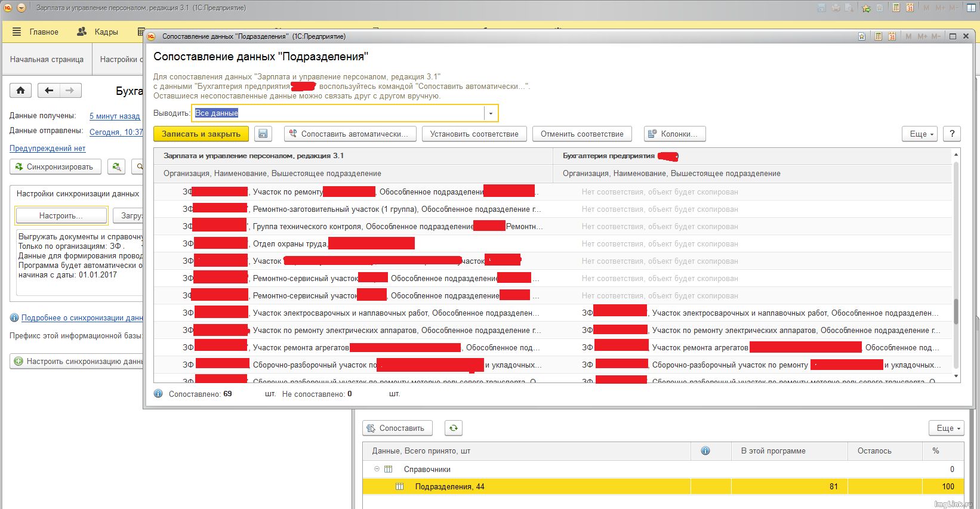980x509 pixels.
Task: Open calendar in the main window title bar
Action: click(x=910, y=8)
